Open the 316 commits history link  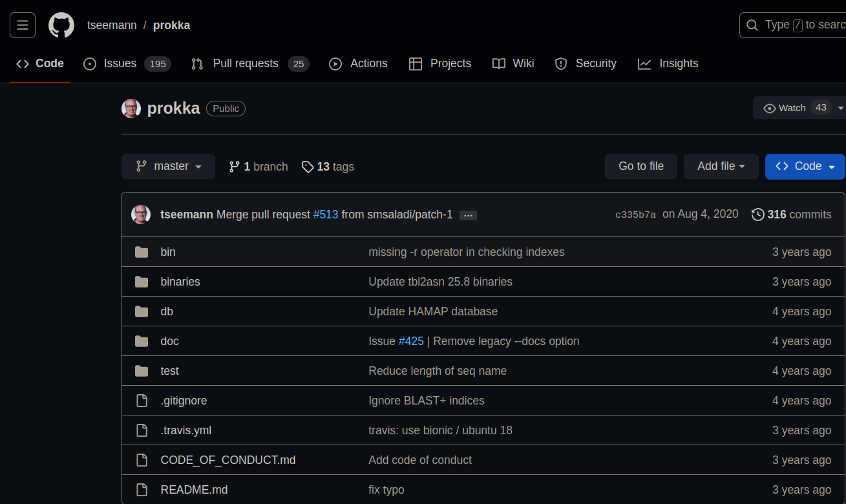[792, 215]
